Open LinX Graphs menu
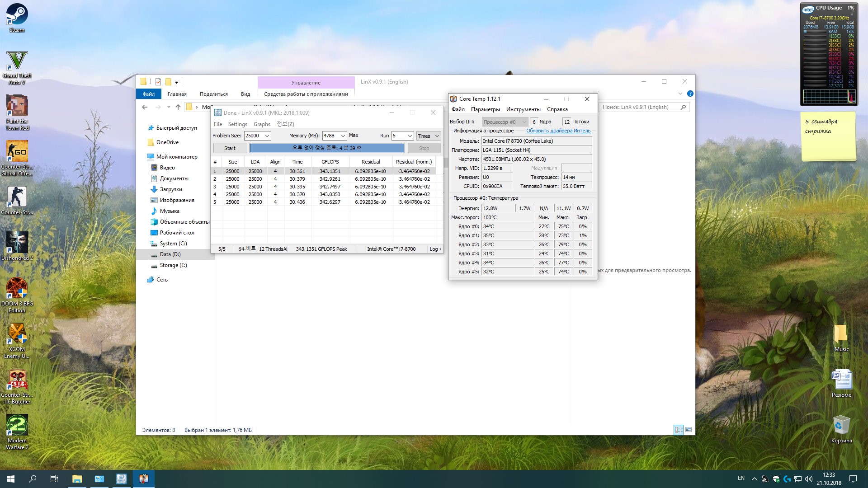Screen dimensions: 868x488 (262, 124)
